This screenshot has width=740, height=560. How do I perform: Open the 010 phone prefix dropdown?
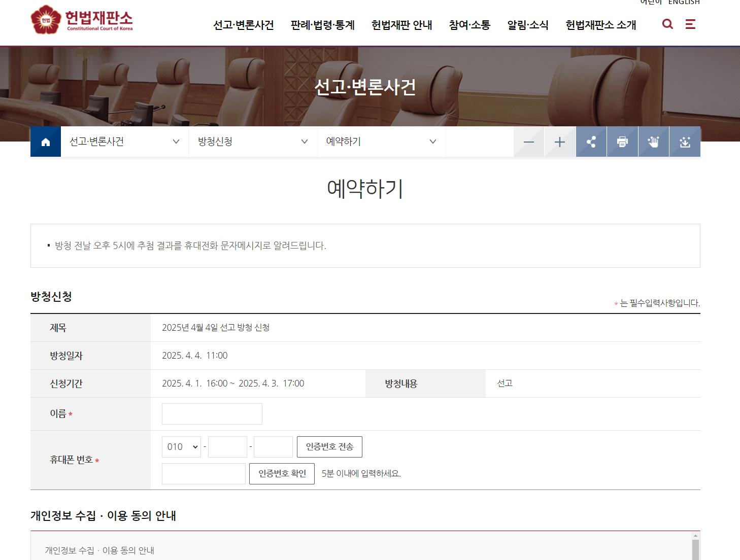coord(181,447)
